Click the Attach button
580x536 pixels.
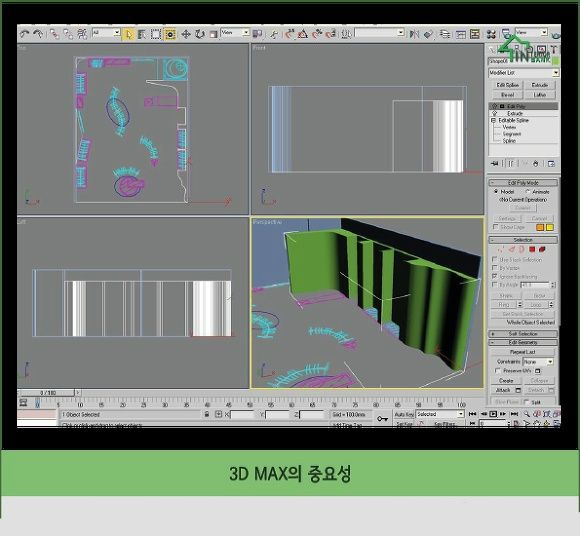[x=502, y=390]
